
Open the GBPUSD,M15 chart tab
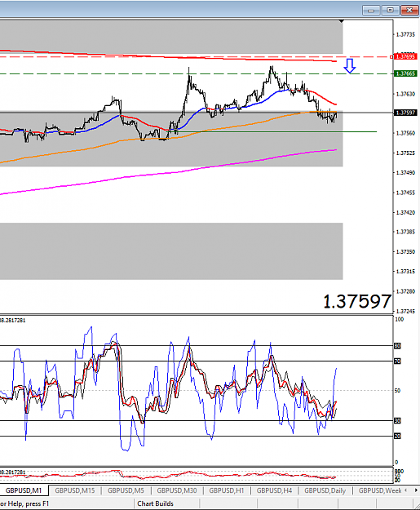[75, 490]
